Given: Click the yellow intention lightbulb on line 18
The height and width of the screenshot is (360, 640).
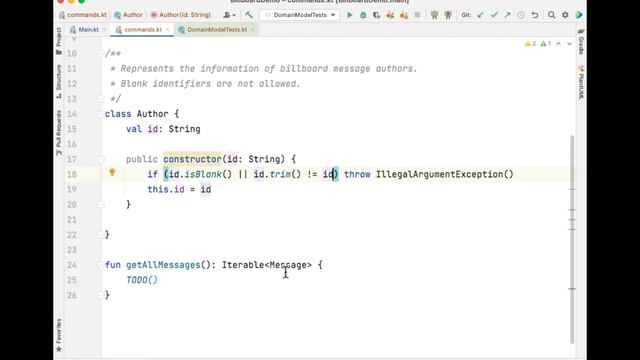Looking at the screenshot, I should click(x=112, y=172).
